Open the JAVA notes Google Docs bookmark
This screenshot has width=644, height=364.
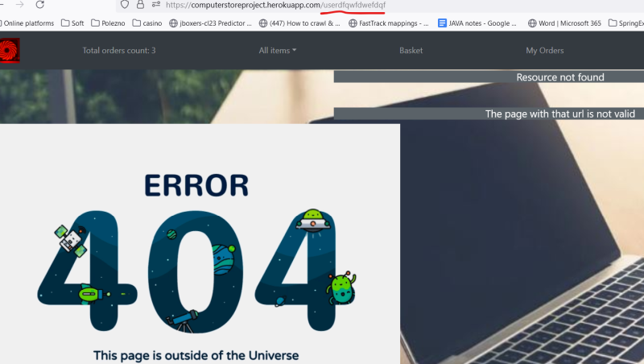(477, 23)
